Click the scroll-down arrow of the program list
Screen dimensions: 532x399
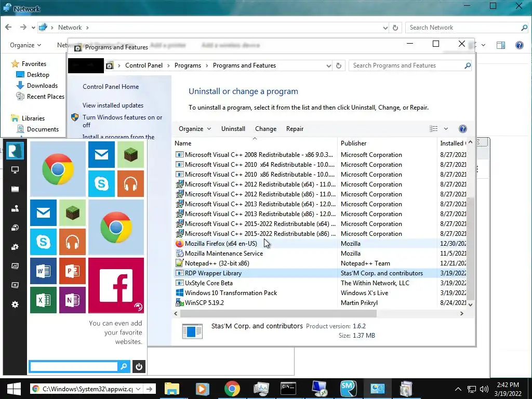(x=470, y=304)
